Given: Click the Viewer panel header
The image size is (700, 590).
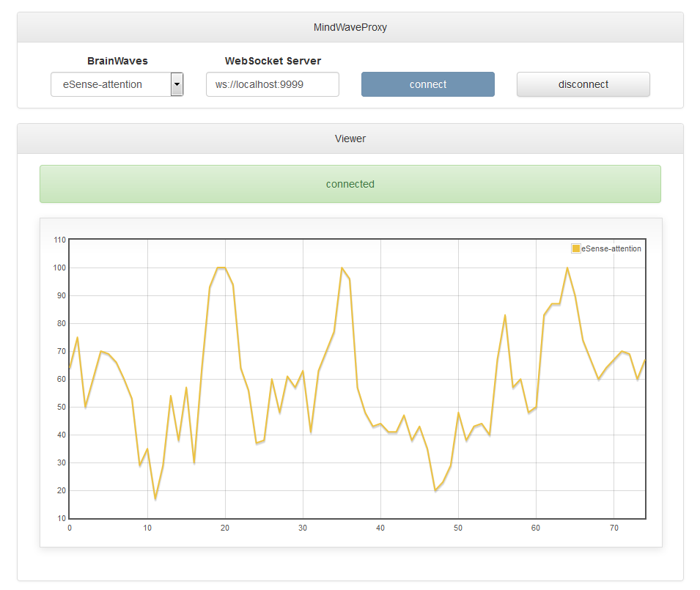Looking at the screenshot, I should click(350, 139).
